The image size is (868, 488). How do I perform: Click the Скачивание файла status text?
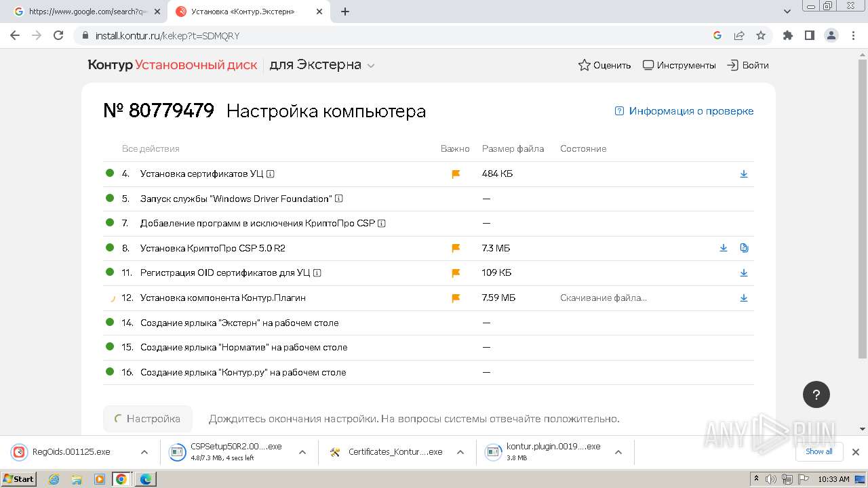click(x=604, y=298)
